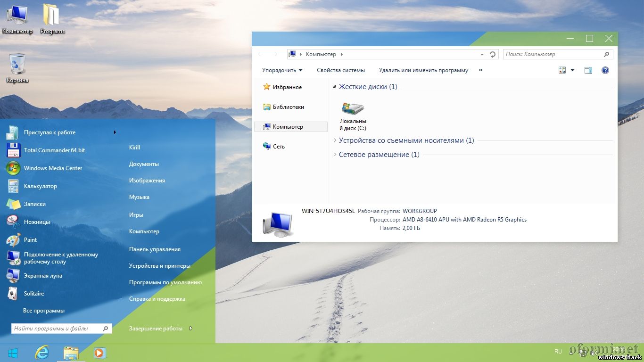Open Программы по умолчанию
The image size is (644, 362).
pyautogui.click(x=165, y=282)
